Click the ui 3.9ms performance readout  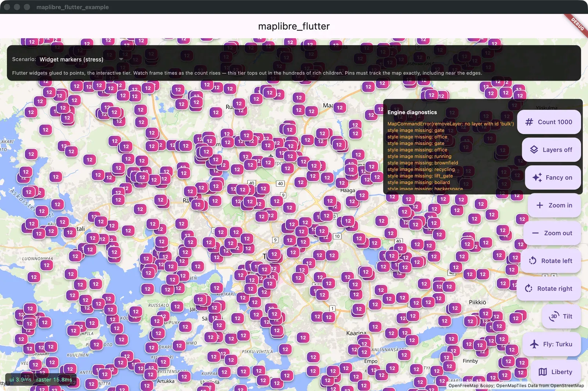click(21, 380)
